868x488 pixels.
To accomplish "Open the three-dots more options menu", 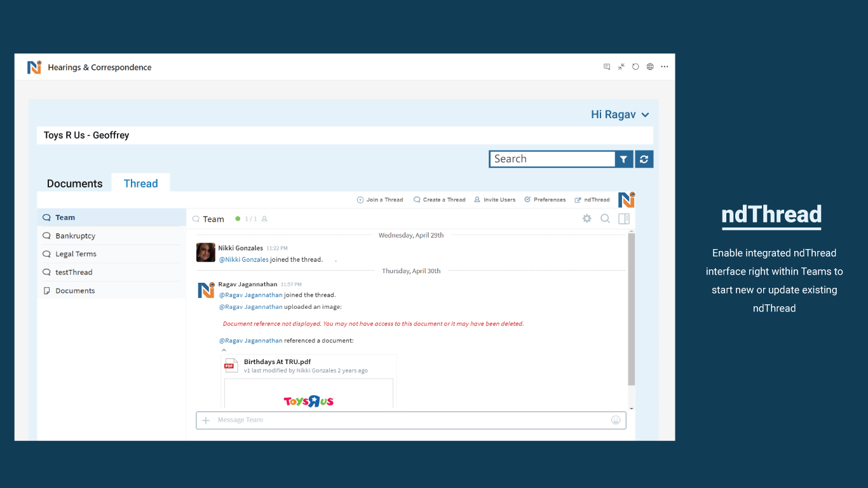I will pyautogui.click(x=665, y=67).
